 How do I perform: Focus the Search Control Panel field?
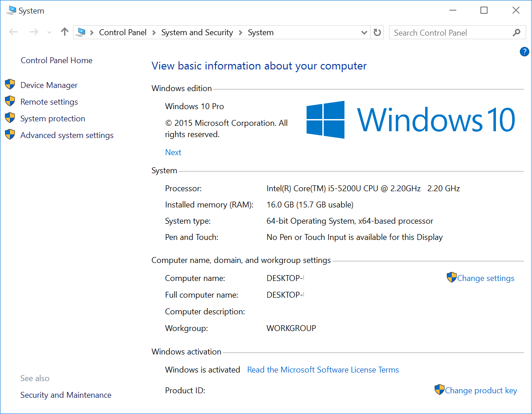click(457, 32)
